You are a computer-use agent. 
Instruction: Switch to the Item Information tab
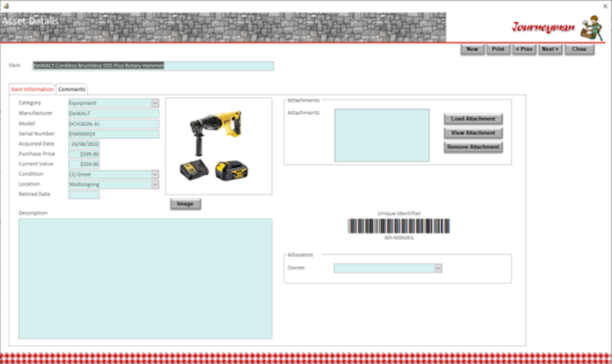click(33, 89)
